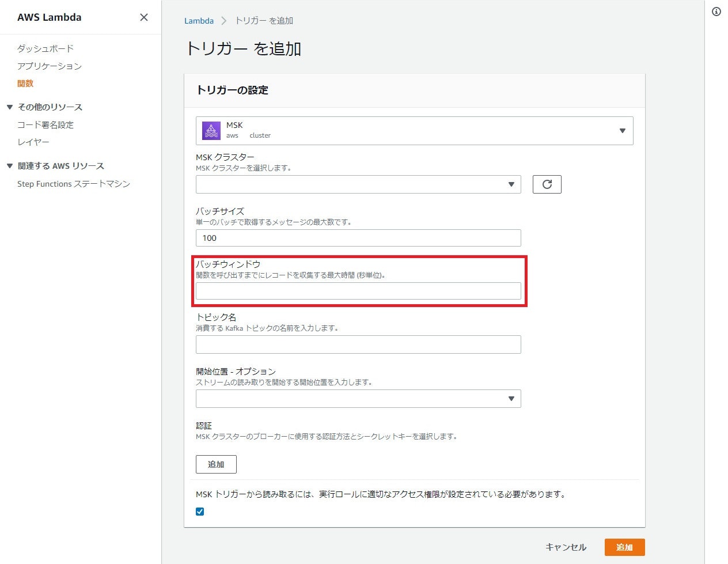Click the バッチウィンドウ field label
This screenshot has width=728, height=564.
228,264
